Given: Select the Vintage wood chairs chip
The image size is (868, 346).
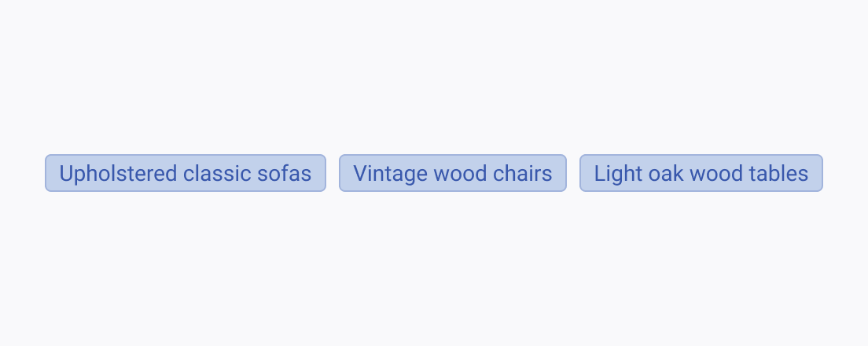Looking at the screenshot, I should pyautogui.click(x=453, y=173).
